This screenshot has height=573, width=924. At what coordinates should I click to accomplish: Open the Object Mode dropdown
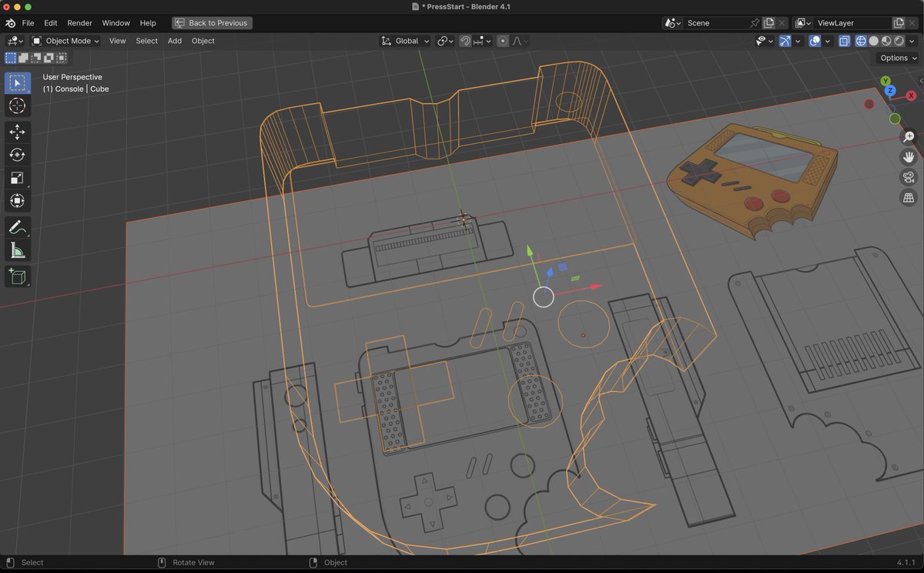pyautogui.click(x=65, y=41)
